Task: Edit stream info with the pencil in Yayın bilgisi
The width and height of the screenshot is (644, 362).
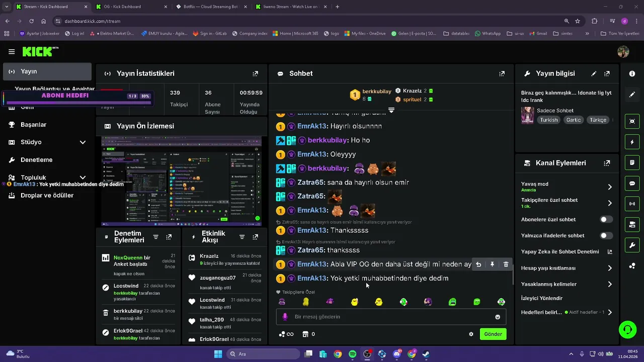Action: pos(594,73)
